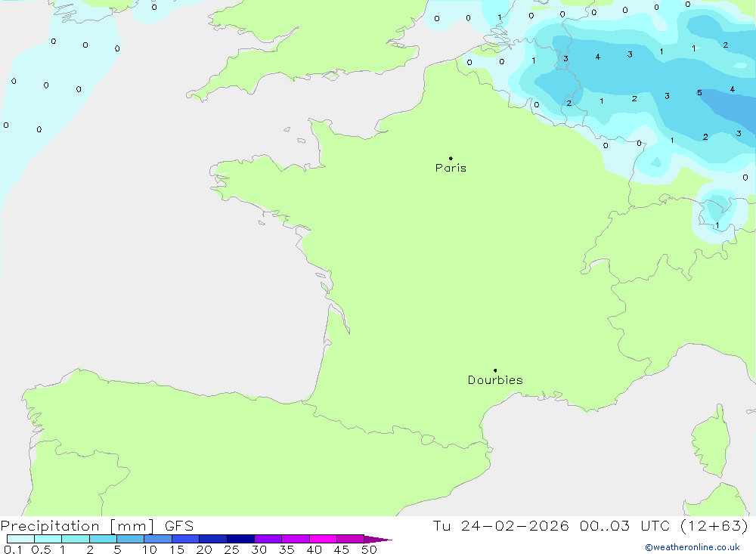This screenshot has height=554, width=756.
Task: Pick the 10–15 mm legend swatch
Action: (158, 539)
